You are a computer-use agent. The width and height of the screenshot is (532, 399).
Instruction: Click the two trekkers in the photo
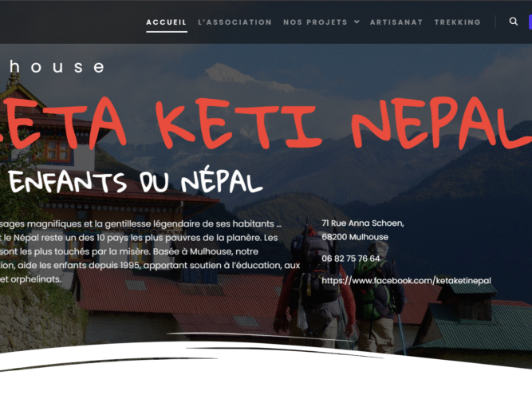point(341,289)
